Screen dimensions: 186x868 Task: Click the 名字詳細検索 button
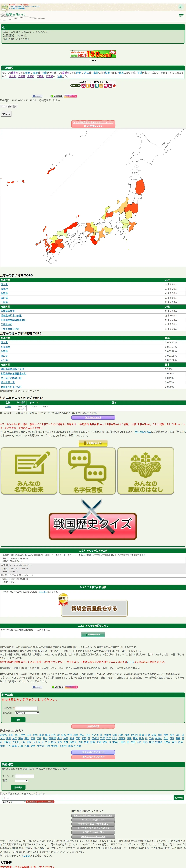93,727
